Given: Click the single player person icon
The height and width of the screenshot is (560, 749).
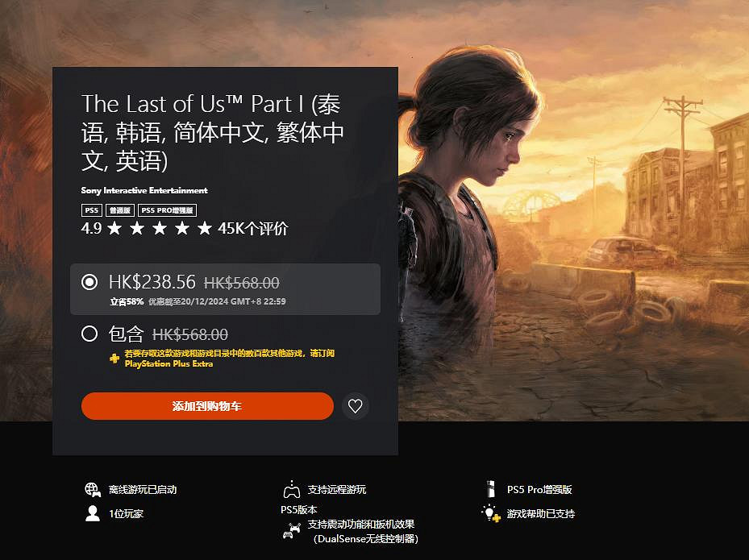Looking at the screenshot, I should pos(92,513).
